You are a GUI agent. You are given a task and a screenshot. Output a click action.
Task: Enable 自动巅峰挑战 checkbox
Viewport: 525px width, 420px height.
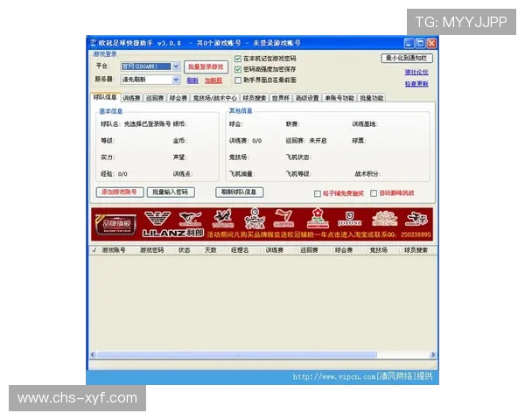point(374,193)
